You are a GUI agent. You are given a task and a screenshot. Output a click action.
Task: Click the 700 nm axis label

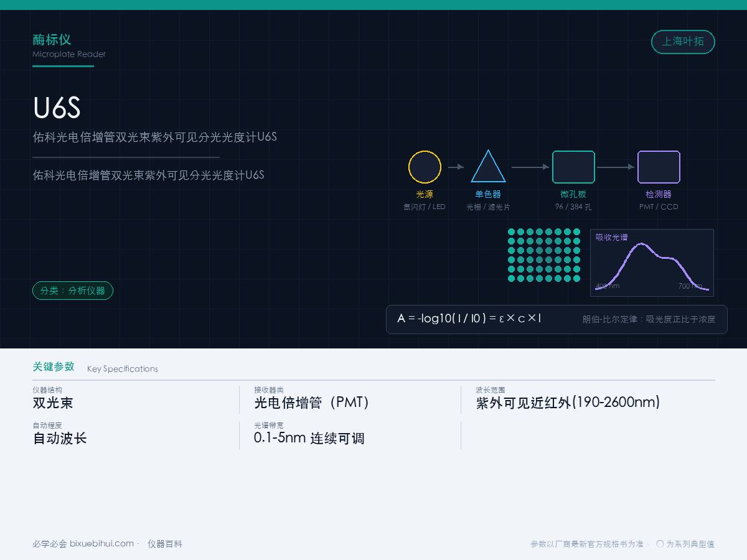coord(690,286)
